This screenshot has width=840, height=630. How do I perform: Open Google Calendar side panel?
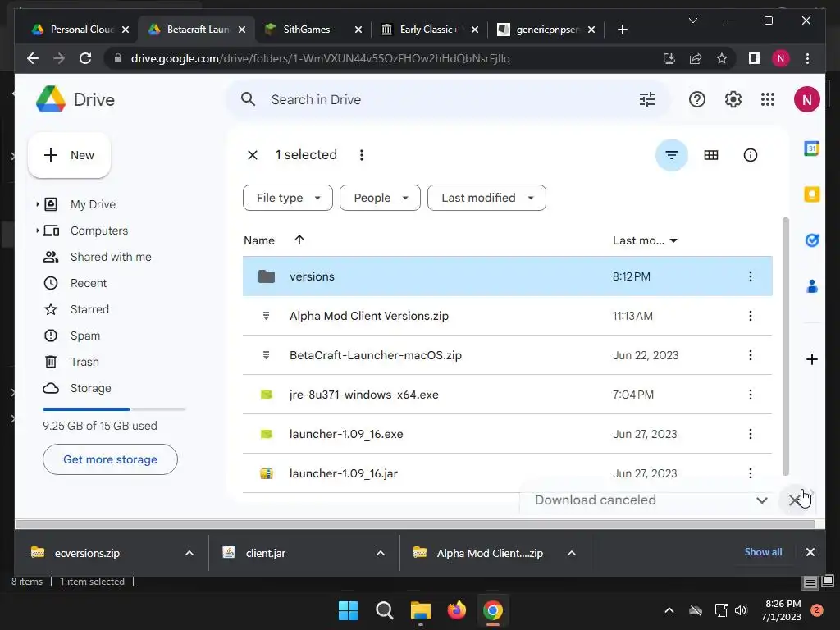coord(811,148)
